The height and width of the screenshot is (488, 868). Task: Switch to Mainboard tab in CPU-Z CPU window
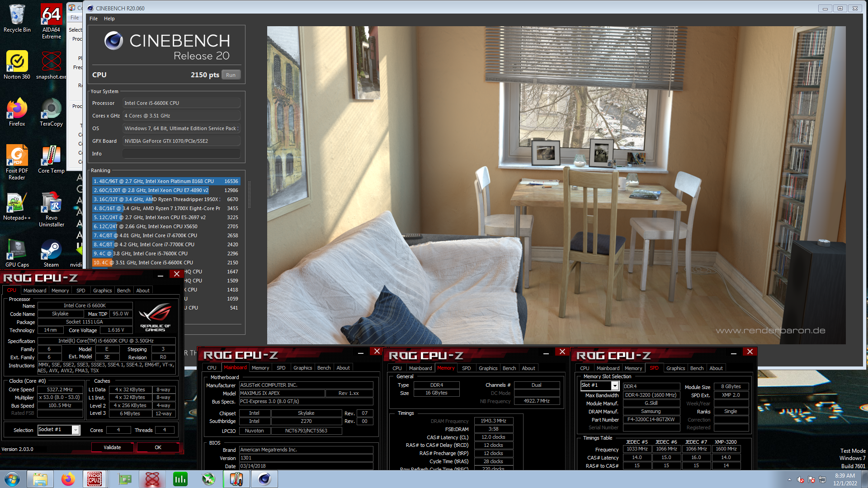(x=35, y=291)
